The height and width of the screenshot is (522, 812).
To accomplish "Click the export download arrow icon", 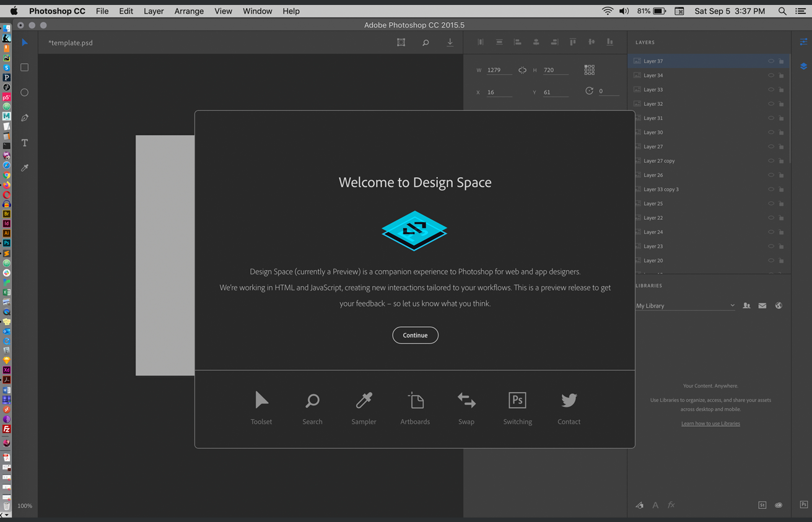I will [x=450, y=42].
